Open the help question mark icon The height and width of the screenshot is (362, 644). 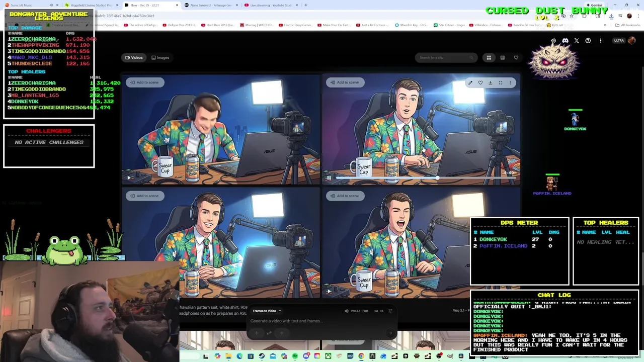(588, 41)
